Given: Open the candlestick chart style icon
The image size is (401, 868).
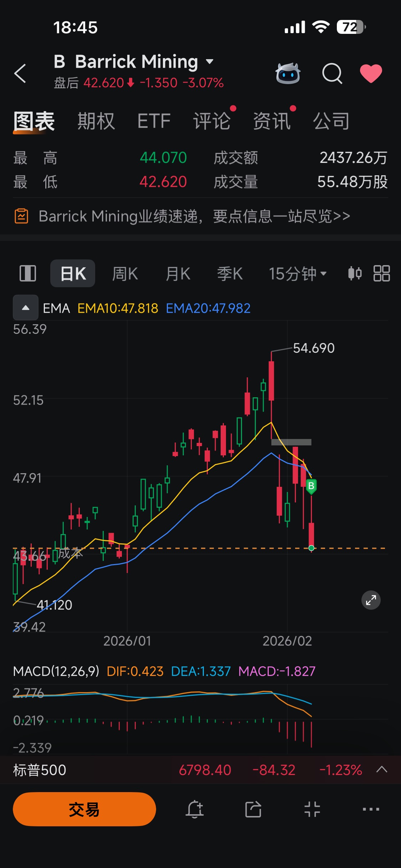Looking at the screenshot, I should 355,274.
